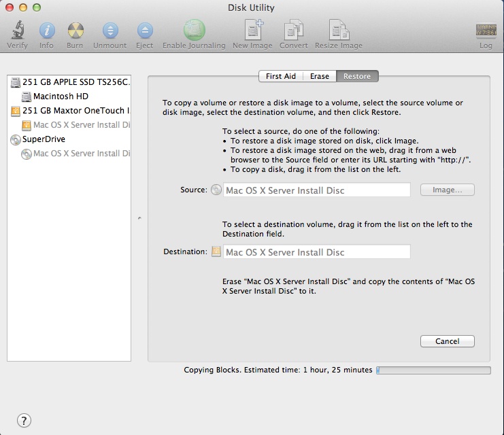Image resolution: width=504 pixels, height=435 pixels.
Task: Click the Image... button
Action: [x=447, y=190]
